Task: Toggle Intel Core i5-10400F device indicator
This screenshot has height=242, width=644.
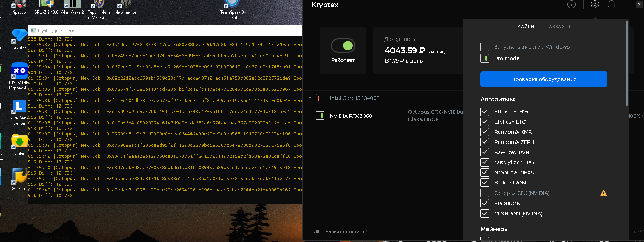Action: [320, 98]
